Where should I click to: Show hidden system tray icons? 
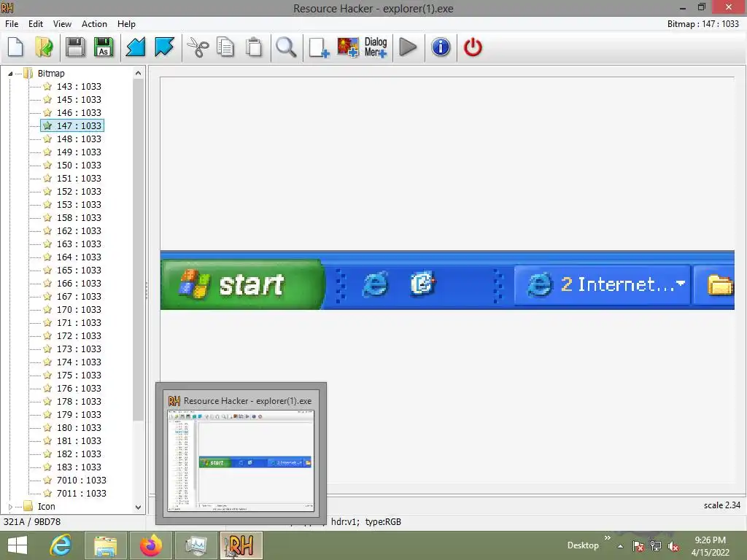pos(620,546)
